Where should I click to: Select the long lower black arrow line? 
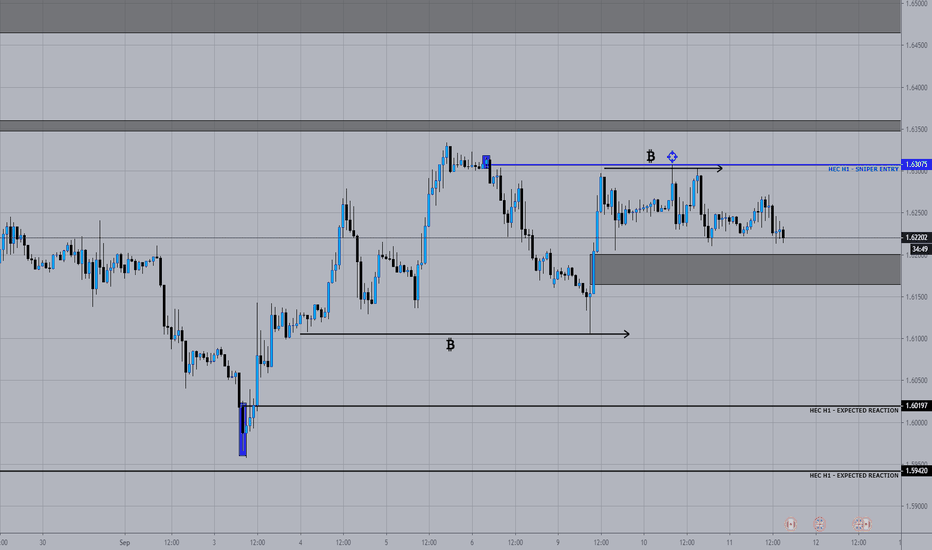click(x=465, y=334)
